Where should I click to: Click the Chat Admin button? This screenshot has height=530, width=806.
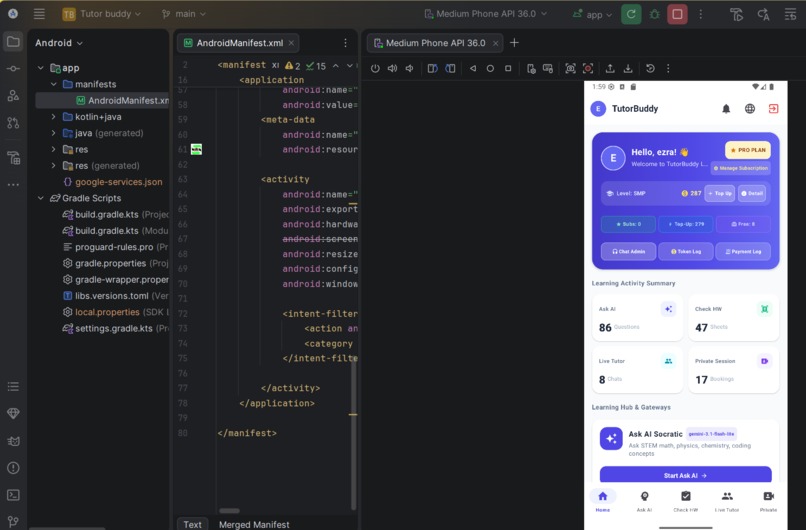628,251
